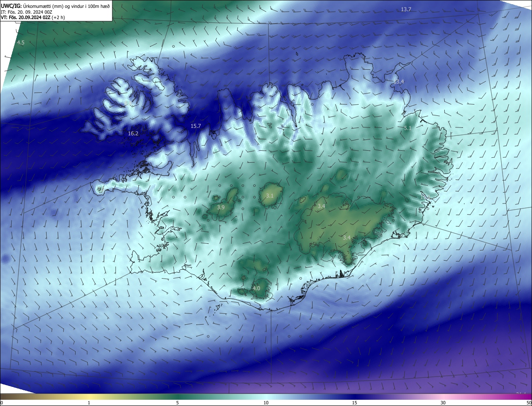532x406 pixels.
Task: Select the '5' tick on the color scale
Action: [x=177, y=403]
